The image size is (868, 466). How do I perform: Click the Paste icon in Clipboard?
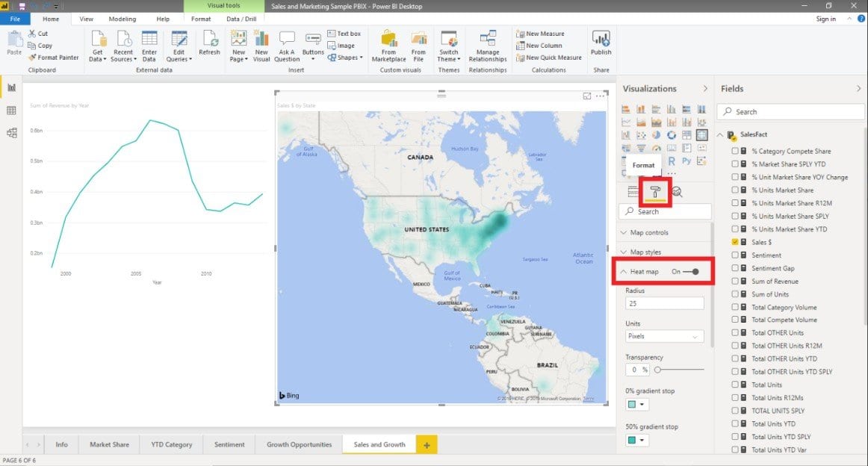click(14, 39)
